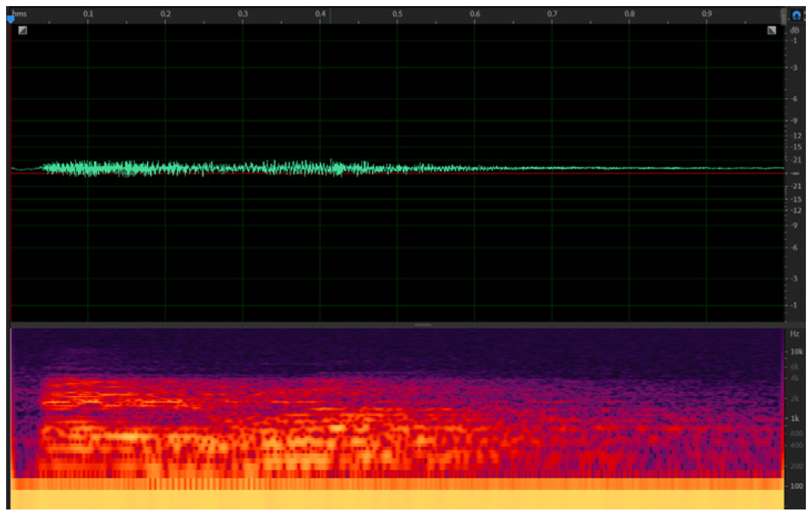
Task: Click the 0.4 mark on the time ruler
Action: tap(320, 13)
